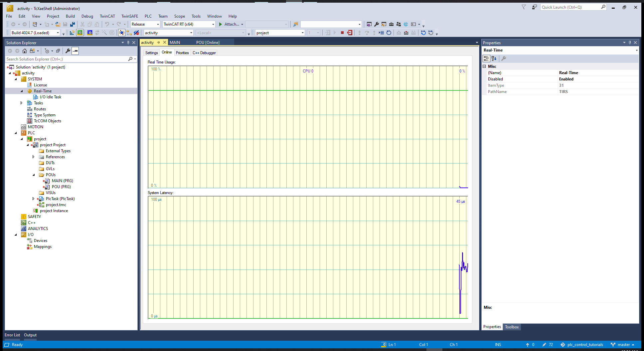Click the Alphabetical sort icon in Properties
The image size is (644, 351).
(494, 58)
